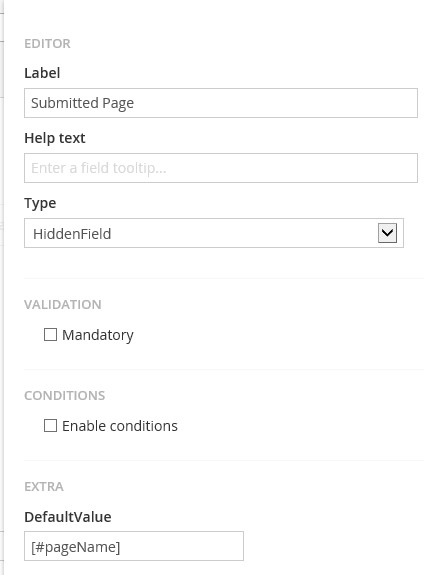The height and width of the screenshot is (575, 436).
Task: Click the HiddenField value in Type selector
Action: (x=72, y=234)
